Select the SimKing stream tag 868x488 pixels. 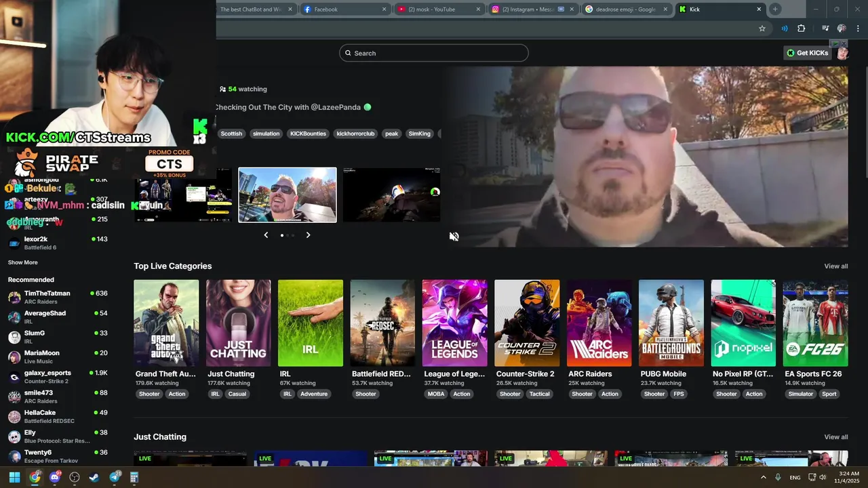tap(420, 134)
